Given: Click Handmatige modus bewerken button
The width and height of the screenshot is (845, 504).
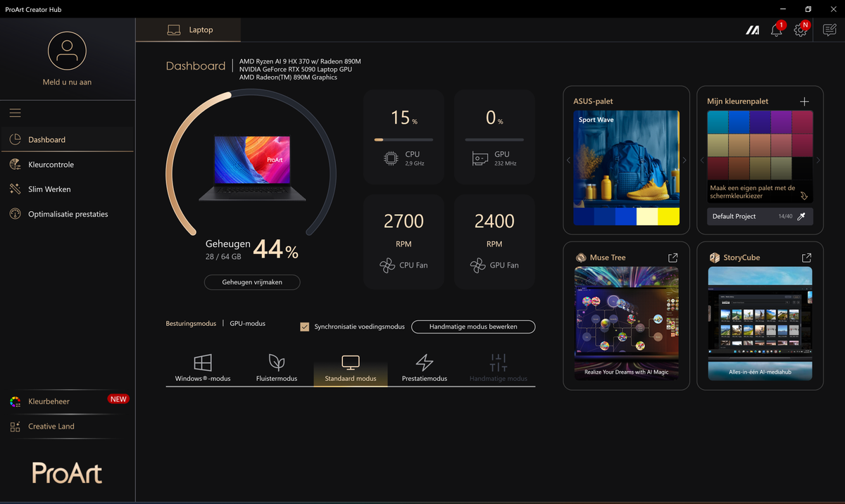Looking at the screenshot, I should (x=473, y=327).
